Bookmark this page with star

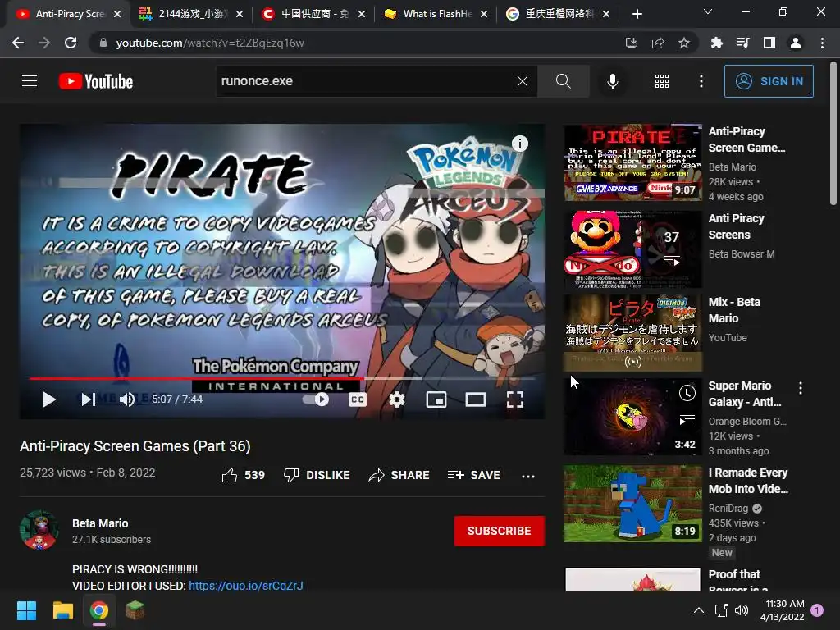click(684, 43)
